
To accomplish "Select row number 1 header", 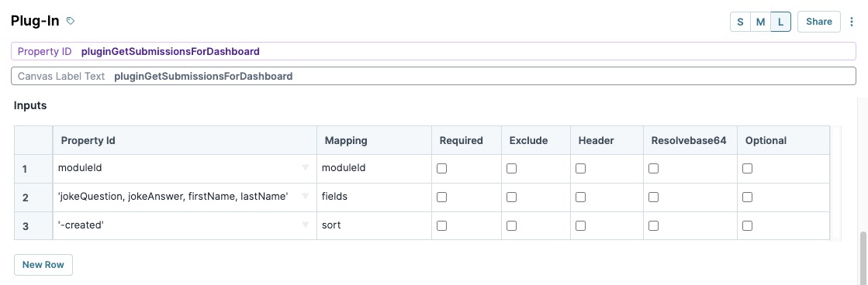I will (33, 169).
